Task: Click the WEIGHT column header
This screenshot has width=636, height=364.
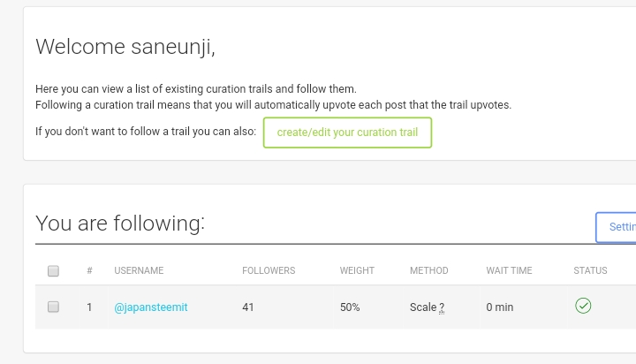Action: click(357, 270)
